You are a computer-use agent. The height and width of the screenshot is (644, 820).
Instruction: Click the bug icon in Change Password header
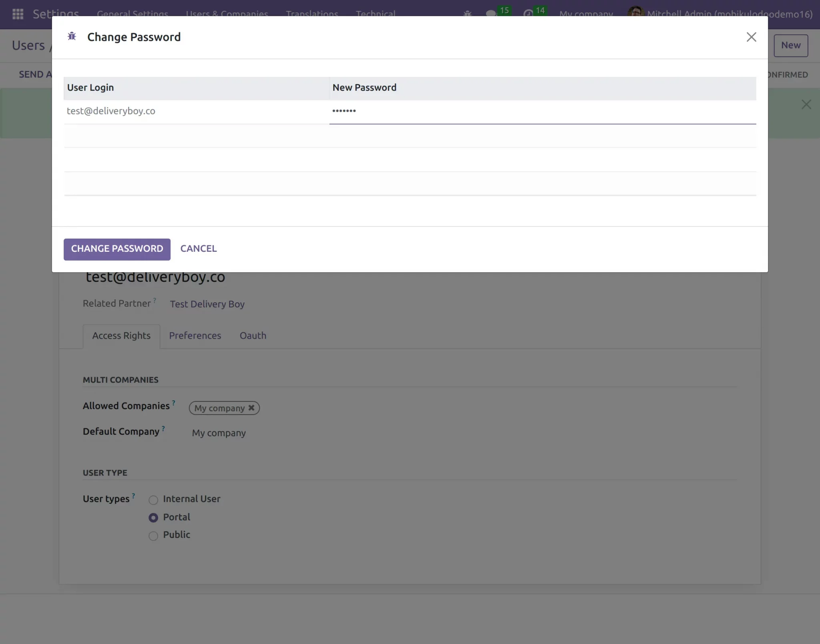pyautogui.click(x=72, y=36)
